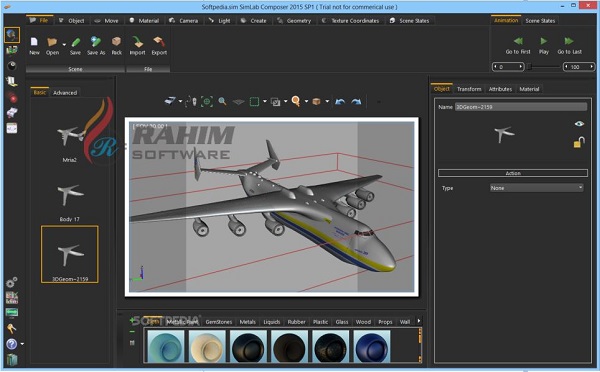Viewport: 600px width, 372px height.
Task: Click the green plus add material library icon
Action: (132, 320)
